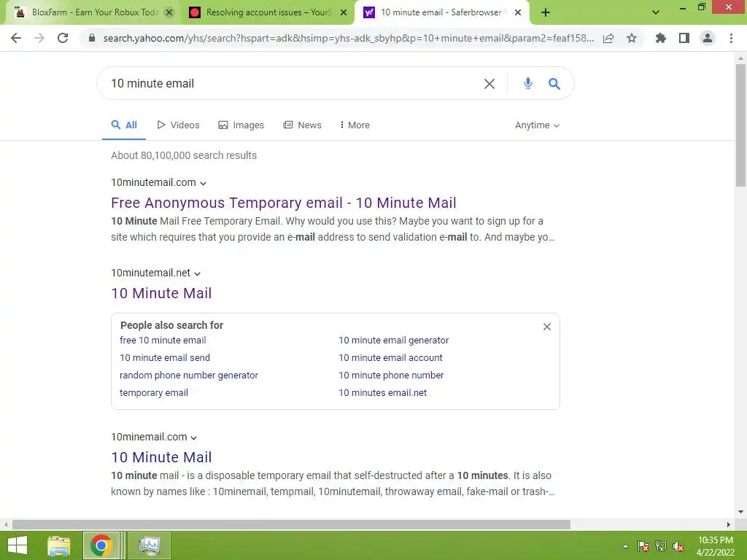Open the More search options menu

tap(355, 125)
